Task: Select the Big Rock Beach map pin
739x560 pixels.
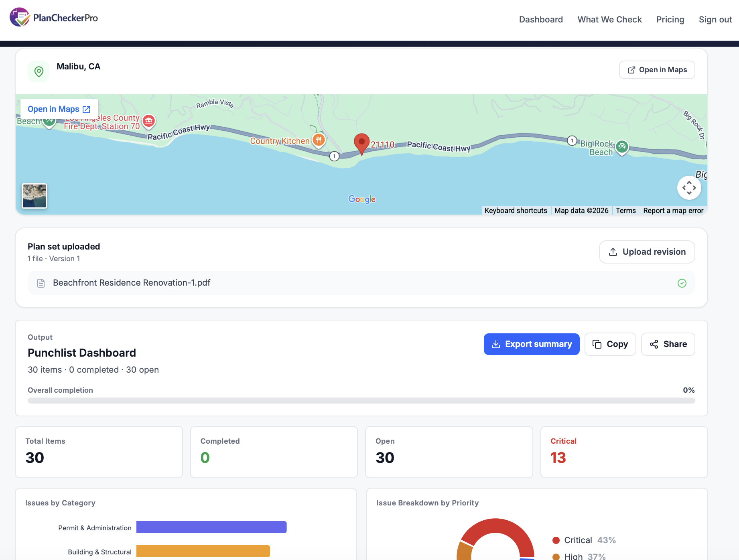Action: click(x=622, y=147)
